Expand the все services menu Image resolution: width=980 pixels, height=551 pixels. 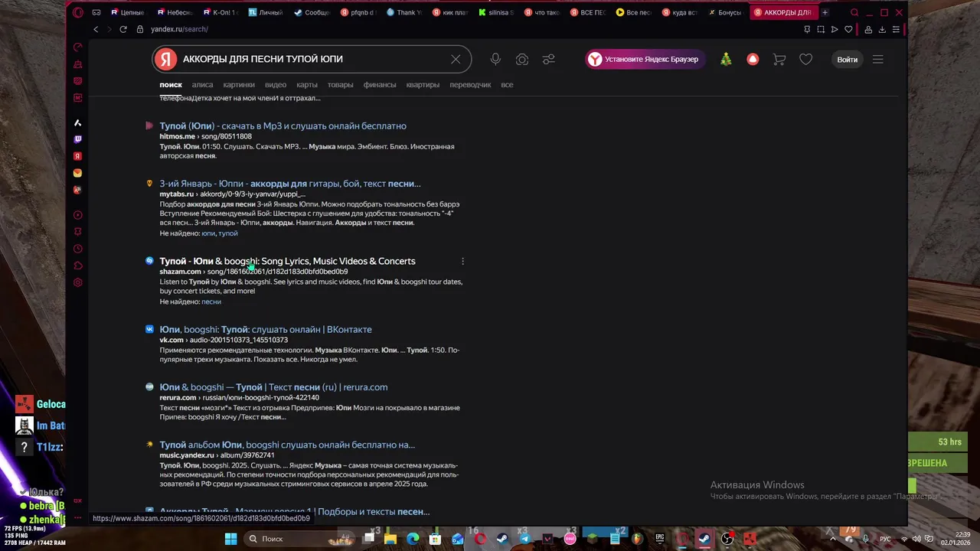click(507, 85)
